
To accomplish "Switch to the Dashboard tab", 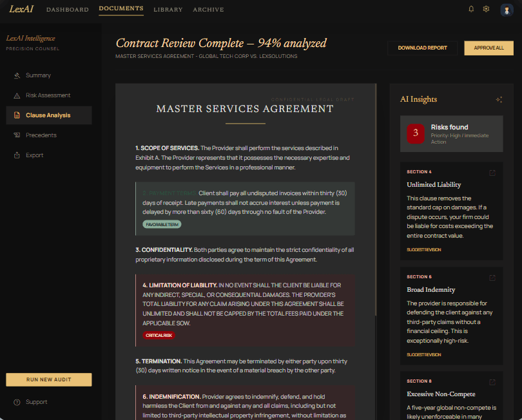I will tap(68, 10).
